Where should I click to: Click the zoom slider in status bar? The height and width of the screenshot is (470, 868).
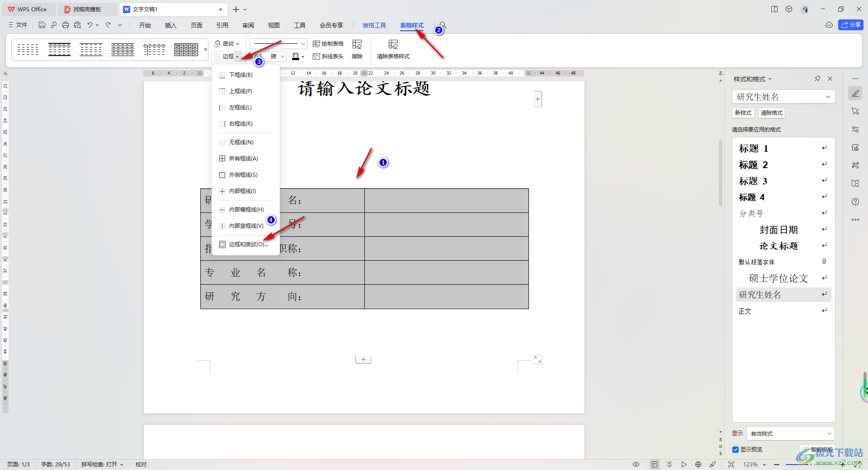pos(811,465)
